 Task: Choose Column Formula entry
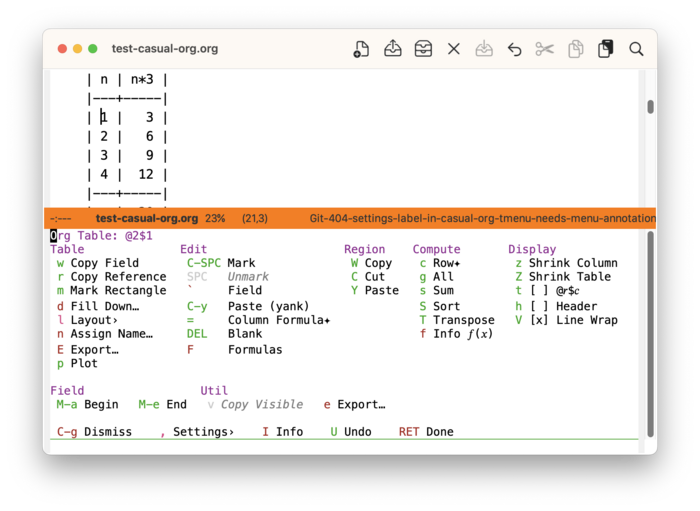click(x=258, y=320)
